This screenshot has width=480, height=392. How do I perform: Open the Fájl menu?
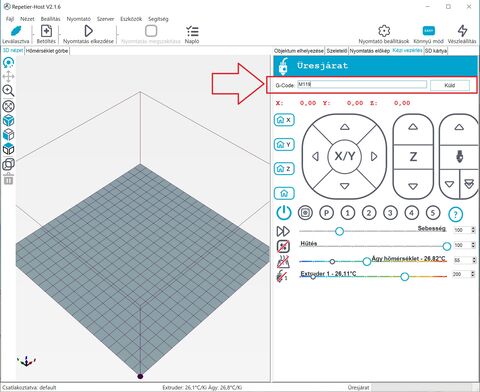pos(10,19)
